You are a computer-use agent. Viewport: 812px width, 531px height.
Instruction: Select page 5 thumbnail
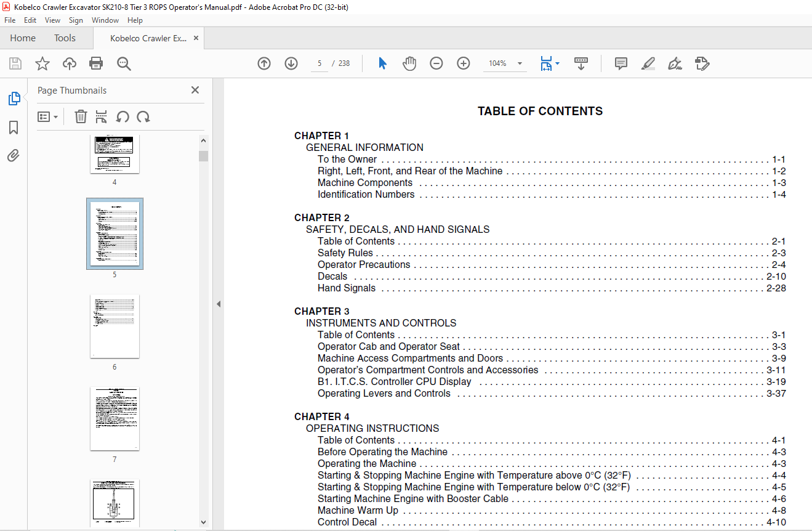115,234
